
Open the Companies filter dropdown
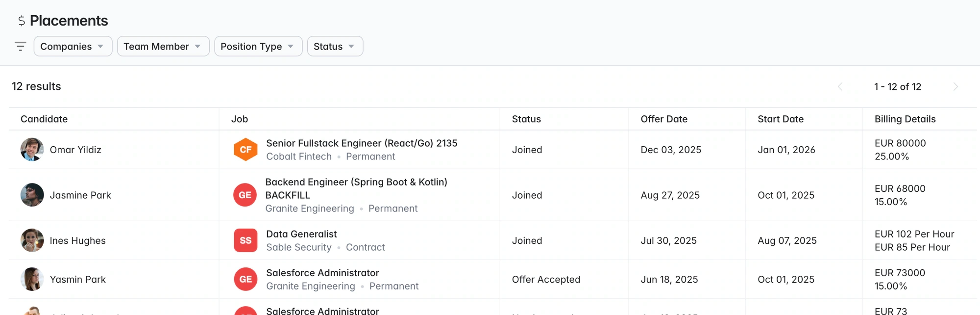click(73, 46)
